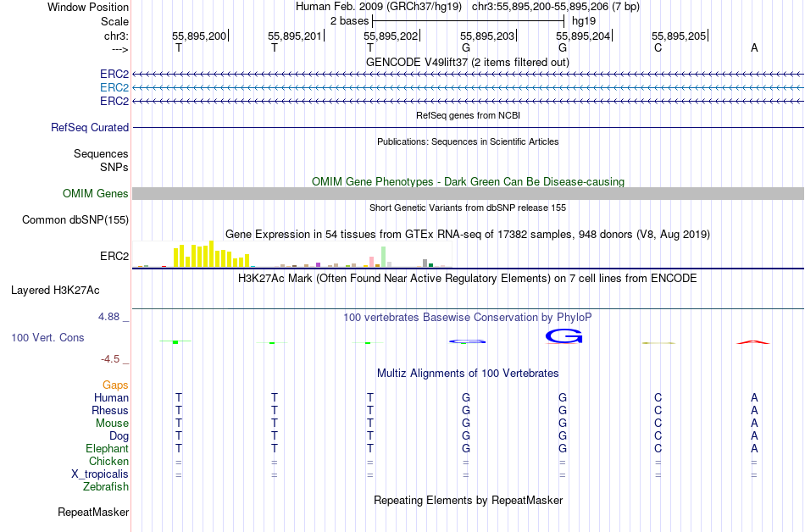
Task: Click the Sequences track label
Action: (101, 153)
